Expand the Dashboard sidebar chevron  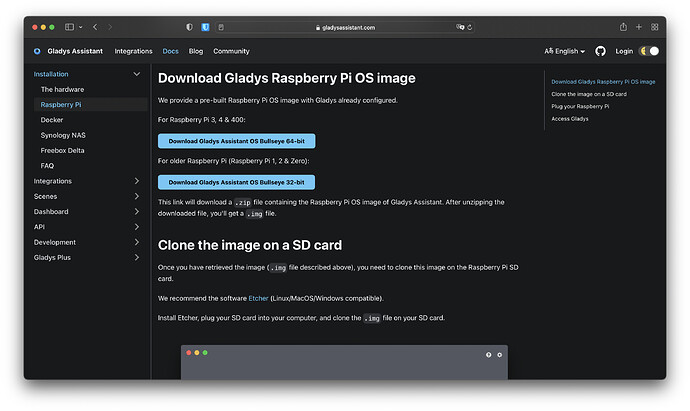click(x=137, y=212)
